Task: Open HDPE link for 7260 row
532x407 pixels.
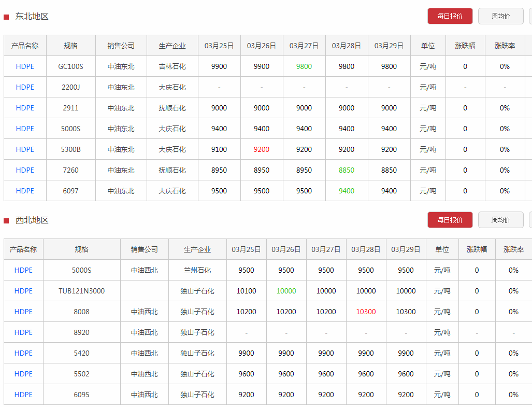Action: click(25, 170)
